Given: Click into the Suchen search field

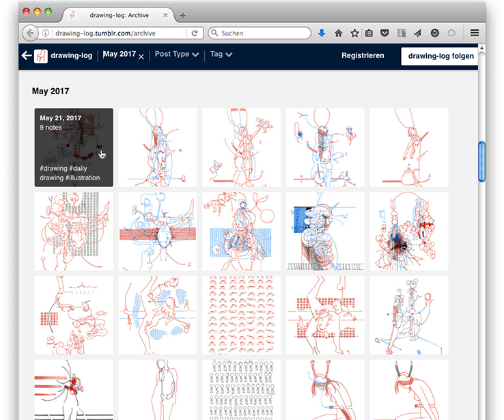Looking at the screenshot, I should click(x=260, y=33).
